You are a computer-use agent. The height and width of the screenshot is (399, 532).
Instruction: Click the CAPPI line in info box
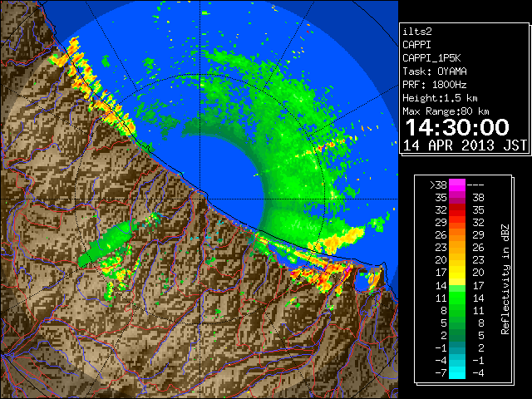pyautogui.click(x=416, y=45)
